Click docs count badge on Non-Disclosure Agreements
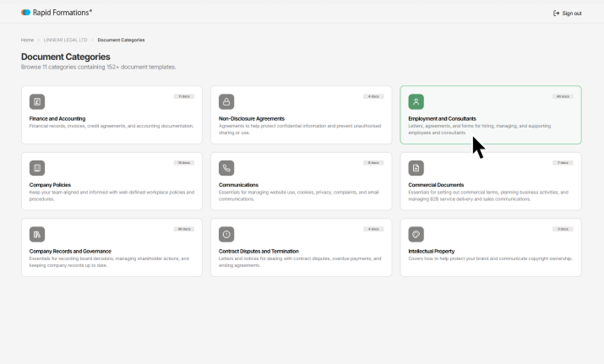This screenshot has width=604, height=364. [x=373, y=96]
